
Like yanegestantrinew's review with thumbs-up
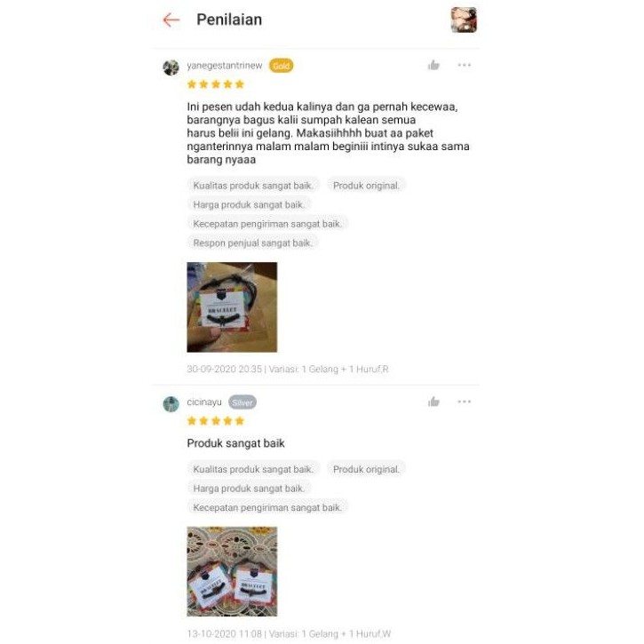pos(433,66)
